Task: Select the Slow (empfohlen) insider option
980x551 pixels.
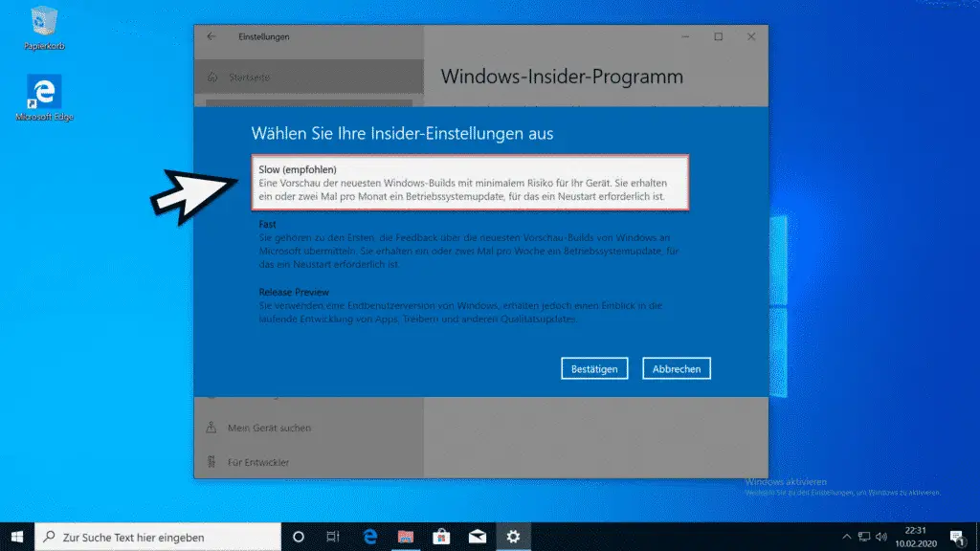Action: pyautogui.click(x=470, y=183)
